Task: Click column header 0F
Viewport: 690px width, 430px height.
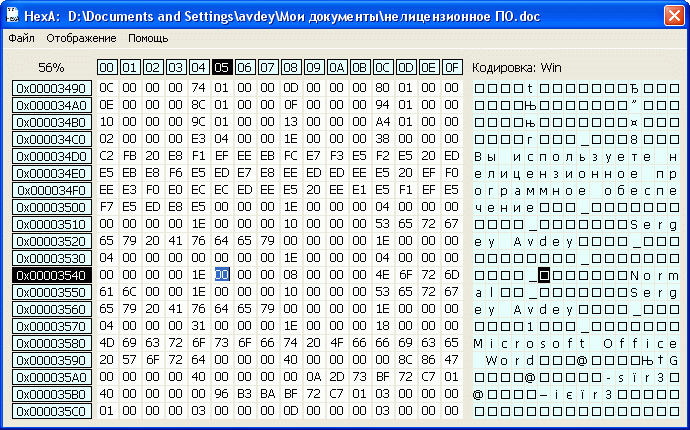Action: click(x=452, y=67)
